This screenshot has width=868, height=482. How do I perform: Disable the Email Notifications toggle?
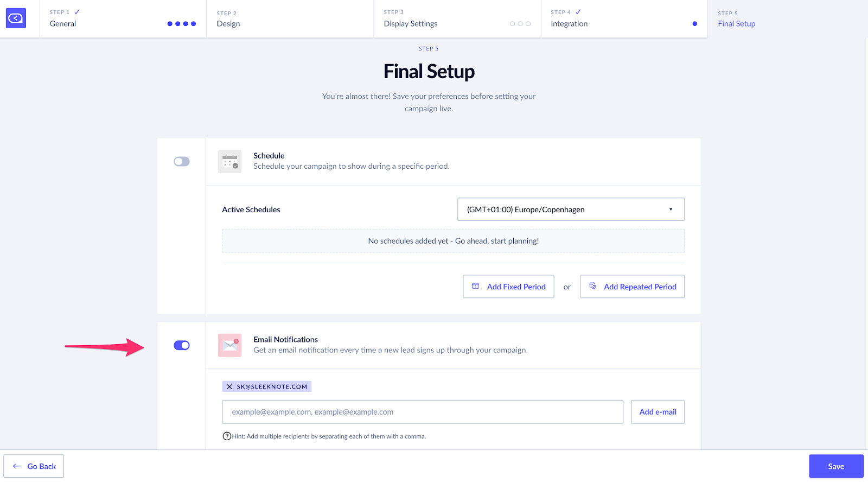pos(182,345)
